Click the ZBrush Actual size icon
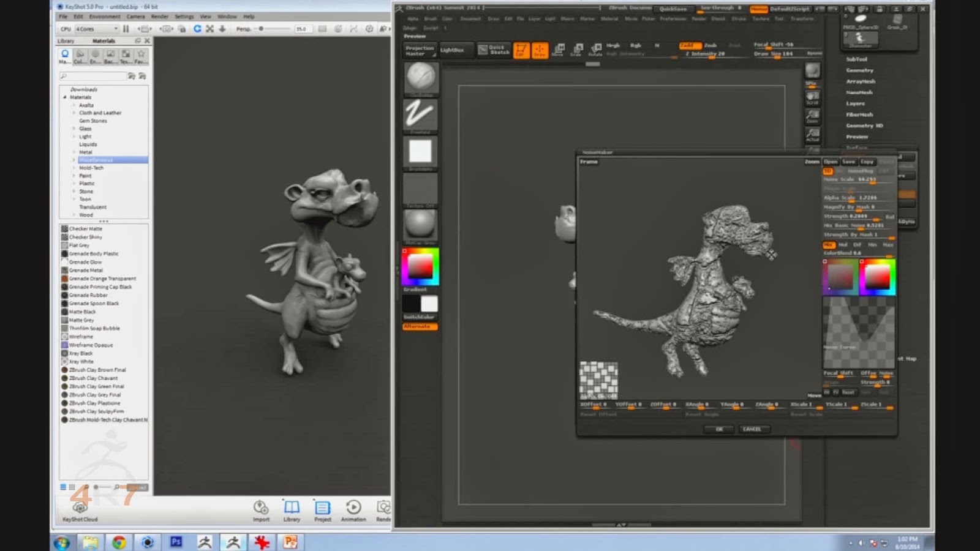 (813, 134)
